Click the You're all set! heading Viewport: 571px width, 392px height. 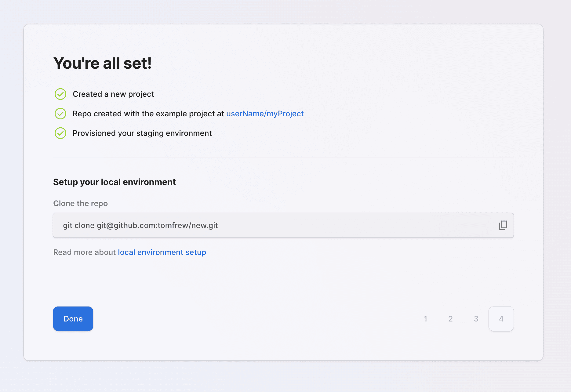coord(103,63)
